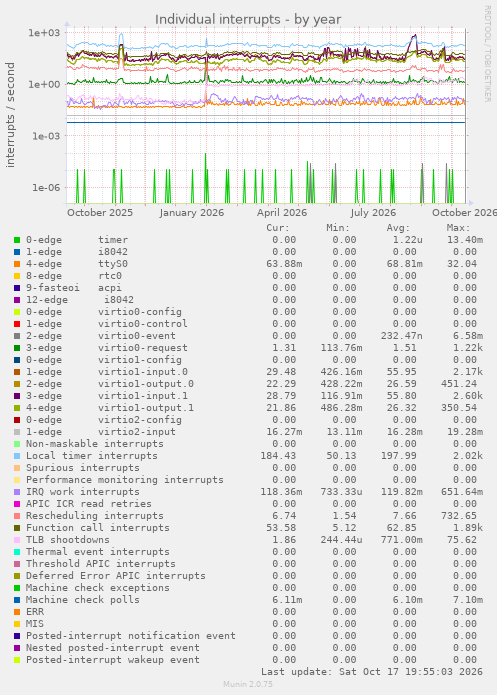Click the virtio0-control legend label
497x695 pixels.
143,324
